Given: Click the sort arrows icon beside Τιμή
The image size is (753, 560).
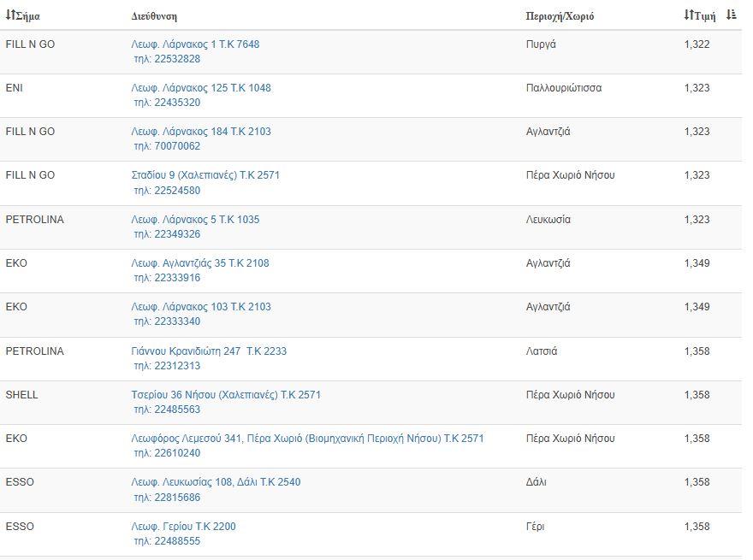Looking at the screenshot, I should click(689, 15).
